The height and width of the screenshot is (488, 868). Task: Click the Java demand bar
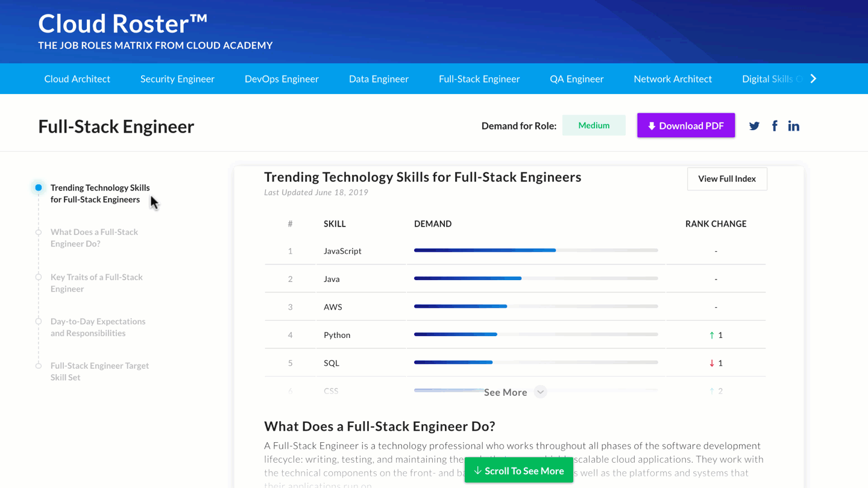(536, 278)
